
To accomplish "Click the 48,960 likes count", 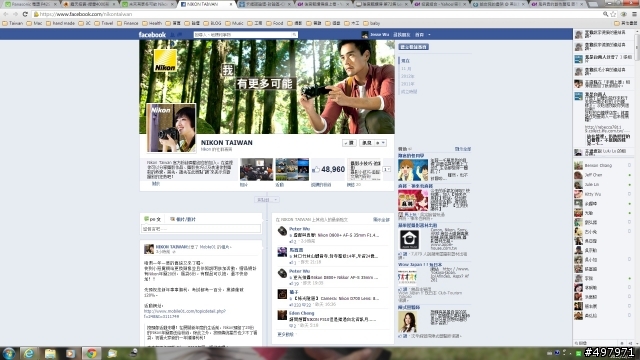I will coord(333,169).
